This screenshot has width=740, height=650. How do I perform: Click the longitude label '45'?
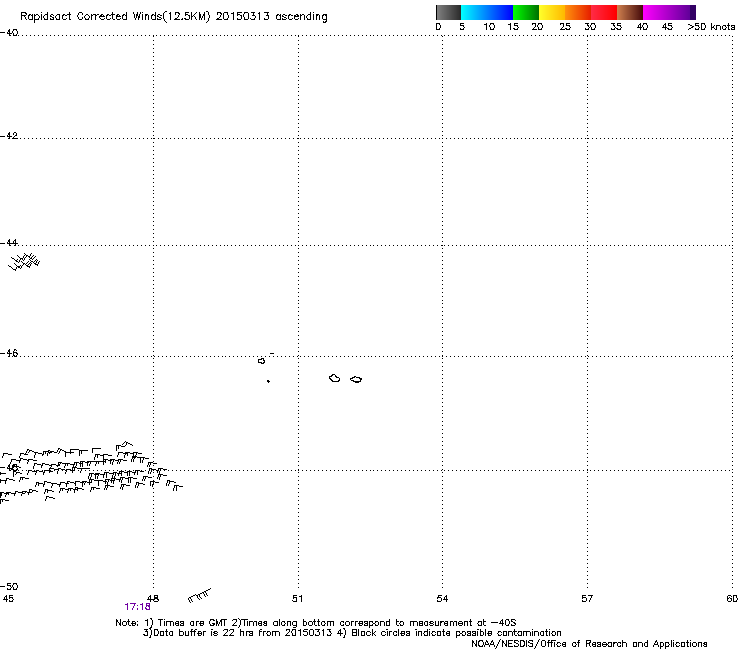point(8,599)
